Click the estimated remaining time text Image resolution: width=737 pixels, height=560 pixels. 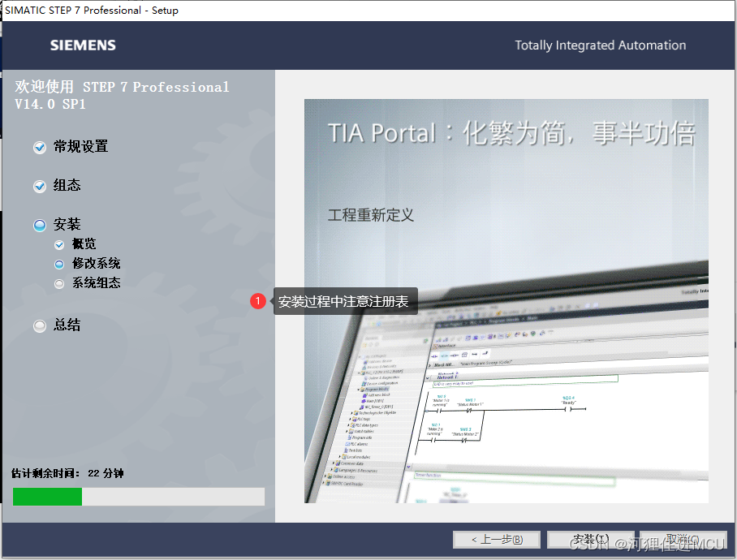67,473
